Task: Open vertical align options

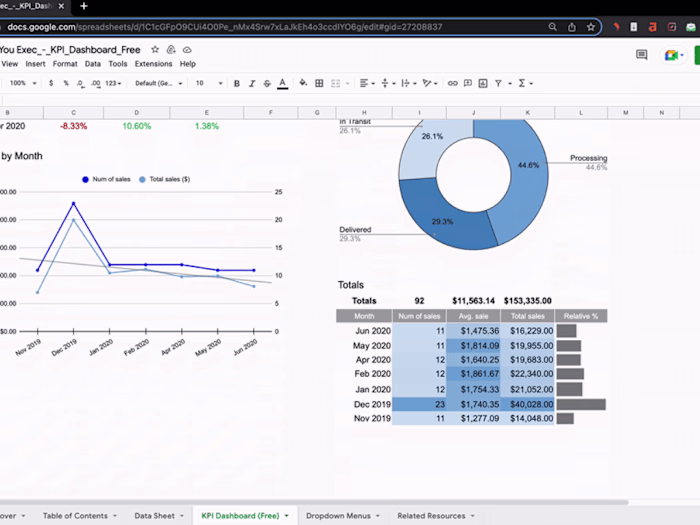Action: point(388,83)
